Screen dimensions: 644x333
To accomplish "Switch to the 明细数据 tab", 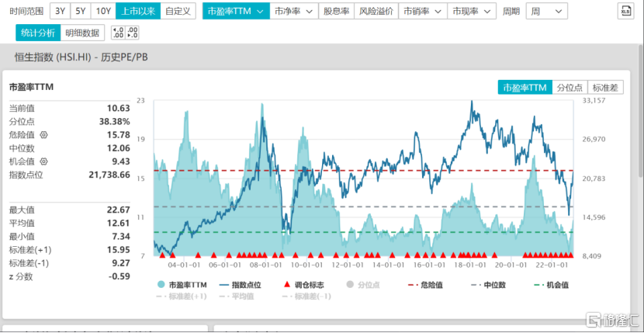I will coord(82,33).
